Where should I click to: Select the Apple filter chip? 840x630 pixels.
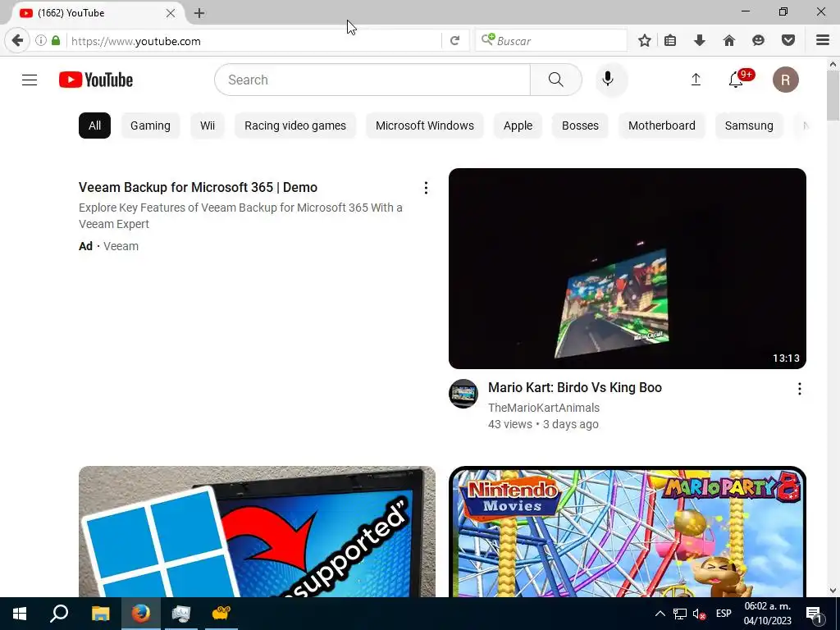(518, 126)
